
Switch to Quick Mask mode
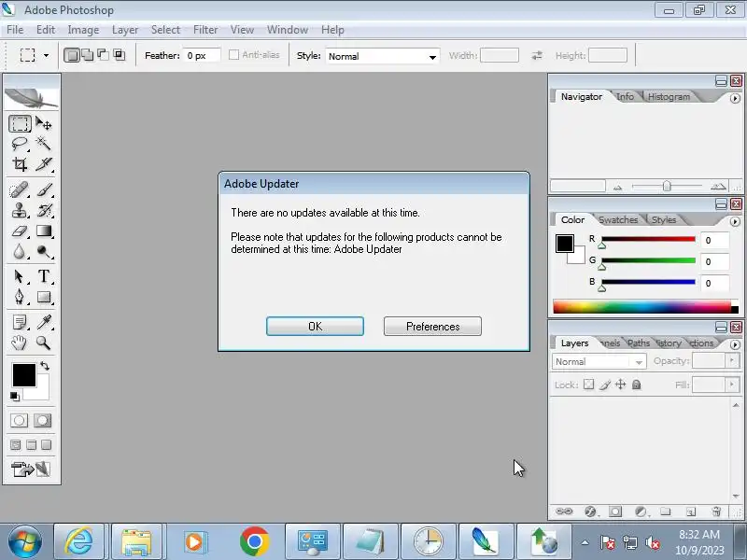coord(42,421)
